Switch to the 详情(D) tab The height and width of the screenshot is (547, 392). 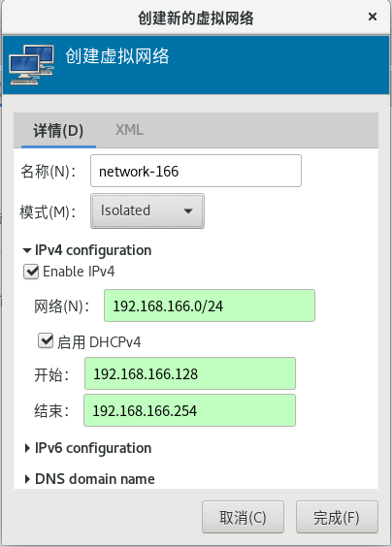pos(58,131)
